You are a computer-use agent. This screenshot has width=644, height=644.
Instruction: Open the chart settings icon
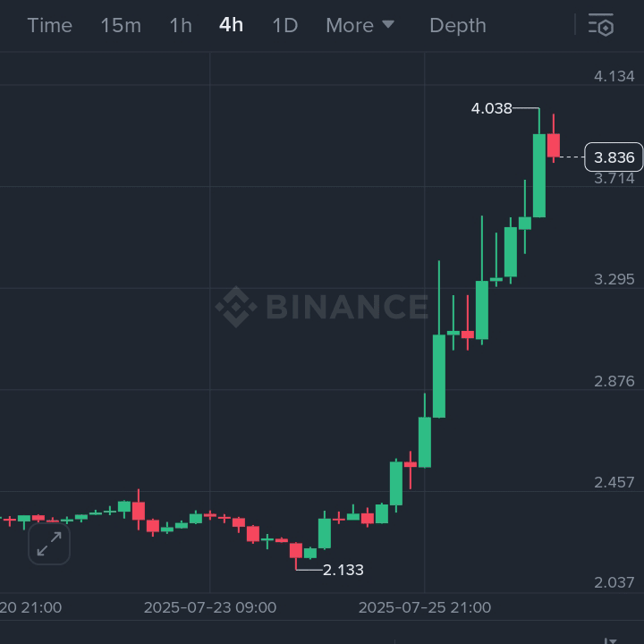pyautogui.click(x=601, y=25)
